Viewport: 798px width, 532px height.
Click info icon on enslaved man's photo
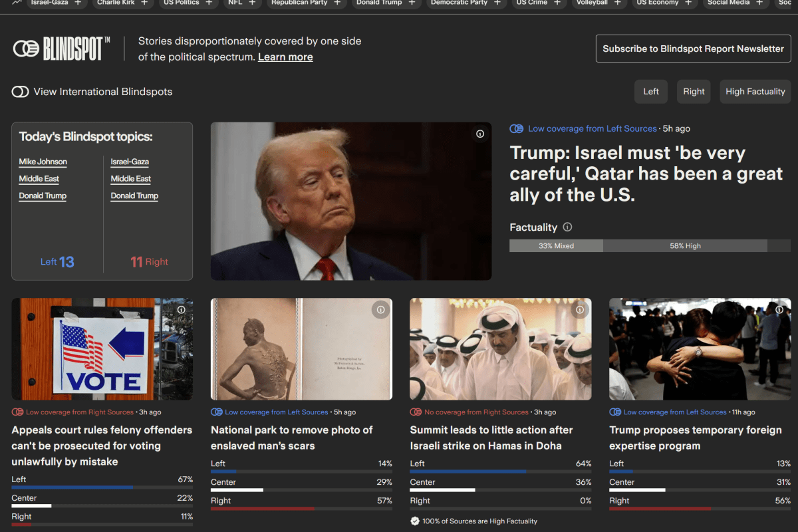(380, 310)
